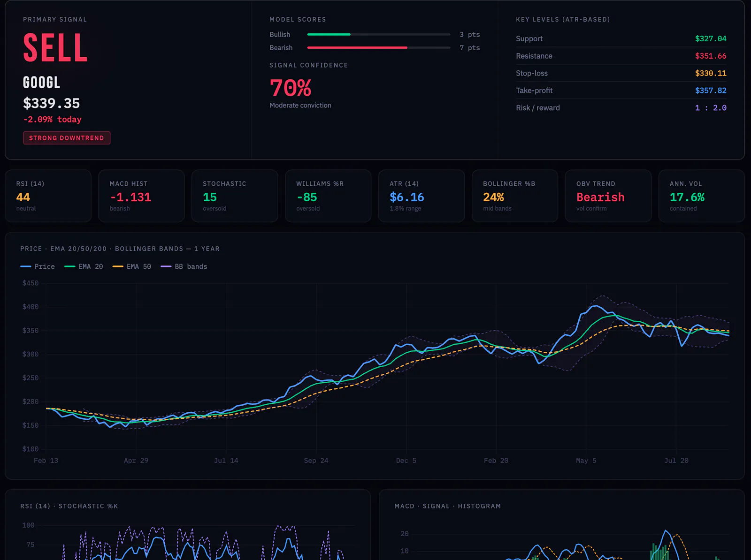Open the RSI (14) indicator card
The image size is (751, 560).
click(x=48, y=196)
